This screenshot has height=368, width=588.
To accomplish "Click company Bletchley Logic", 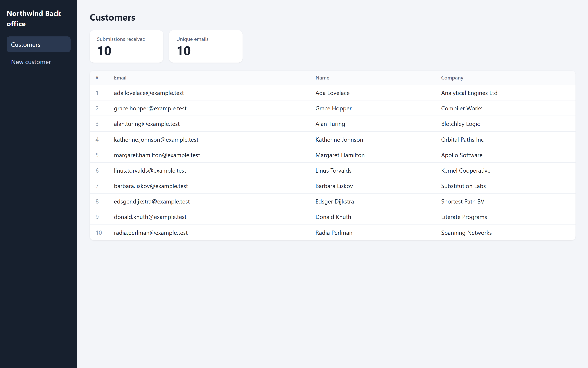I will point(460,124).
